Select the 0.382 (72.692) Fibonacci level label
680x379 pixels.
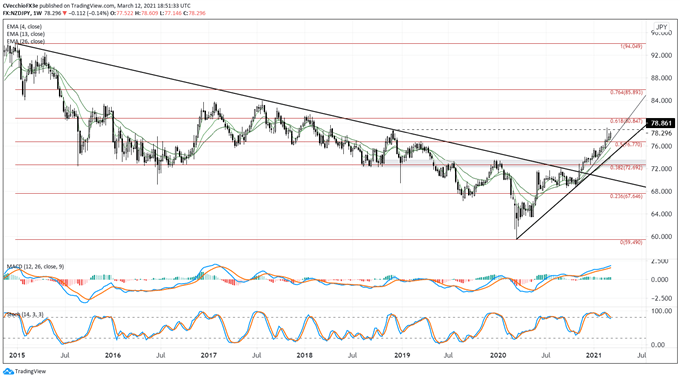(626, 167)
